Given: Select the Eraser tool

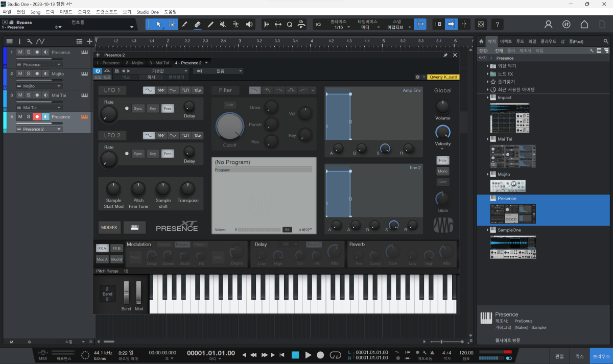Looking at the screenshot, I should pos(197,24).
